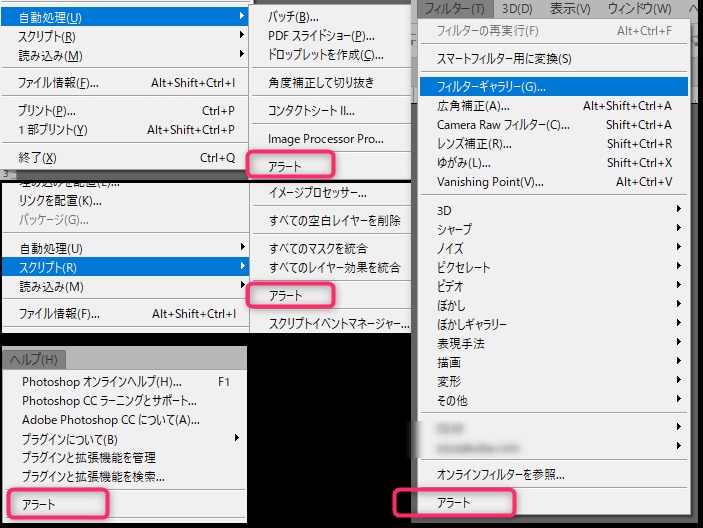Select Camera Raw フィルター(C) entry
The height and width of the screenshot is (528, 703).
pos(503,125)
